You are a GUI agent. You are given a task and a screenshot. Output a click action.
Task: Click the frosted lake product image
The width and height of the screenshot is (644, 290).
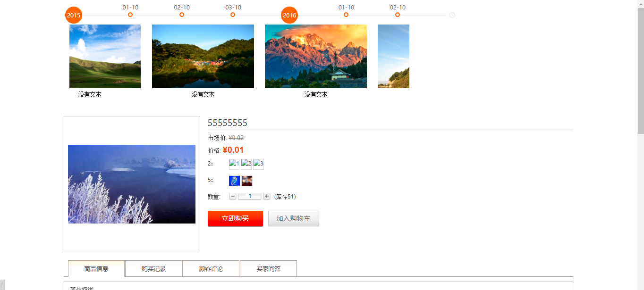132,184
